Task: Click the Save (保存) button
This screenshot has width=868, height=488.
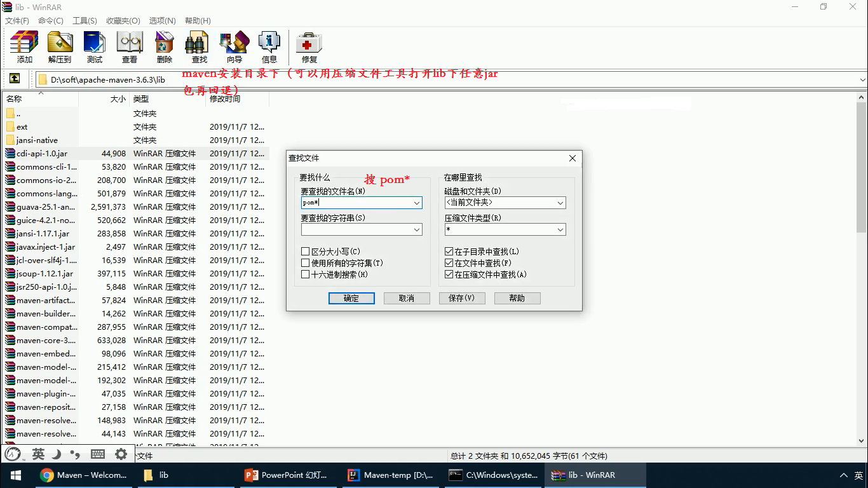Action: pyautogui.click(x=462, y=298)
